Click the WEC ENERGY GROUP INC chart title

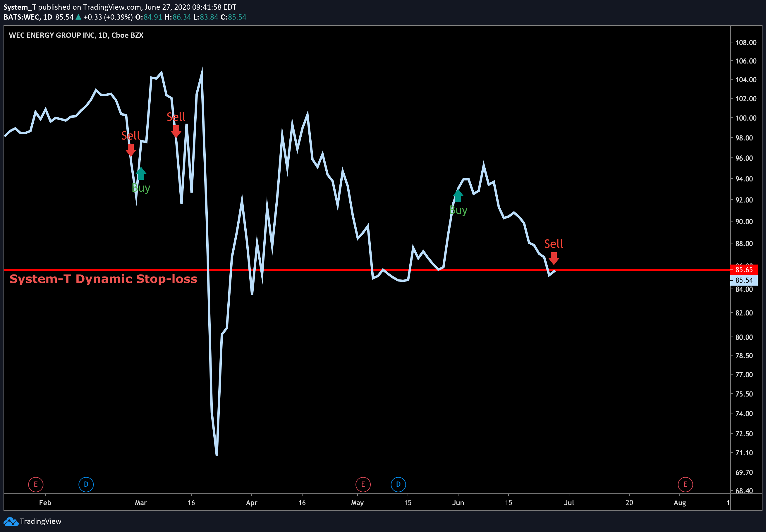tap(76, 35)
